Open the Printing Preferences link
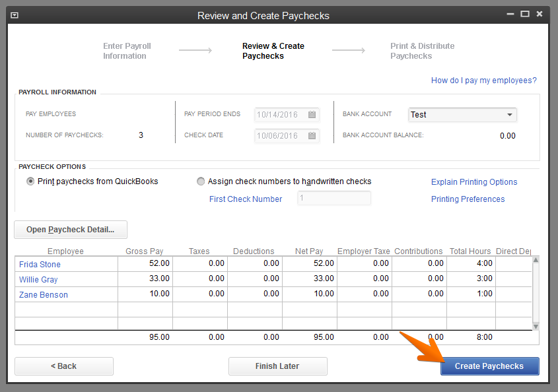The height and width of the screenshot is (392, 558). pyautogui.click(x=468, y=199)
